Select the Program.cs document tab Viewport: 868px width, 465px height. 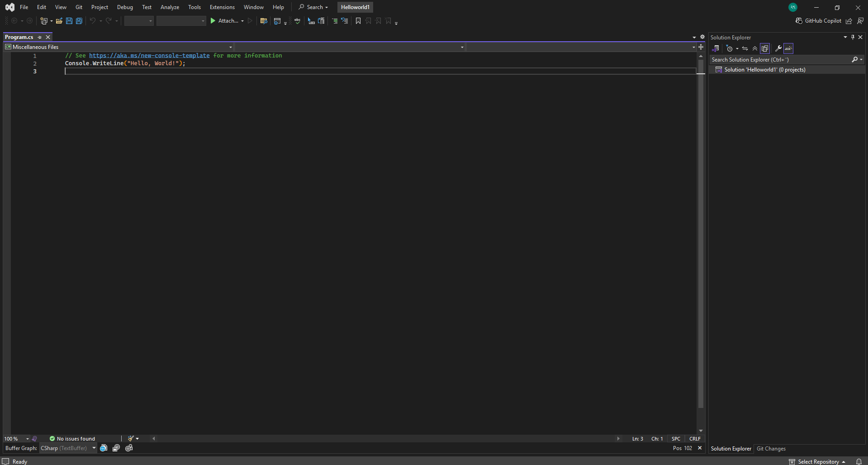click(x=19, y=37)
